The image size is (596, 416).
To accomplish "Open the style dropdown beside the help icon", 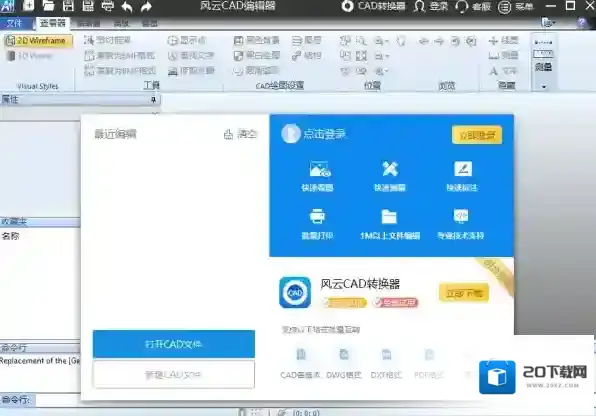I will [x=548, y=23].
